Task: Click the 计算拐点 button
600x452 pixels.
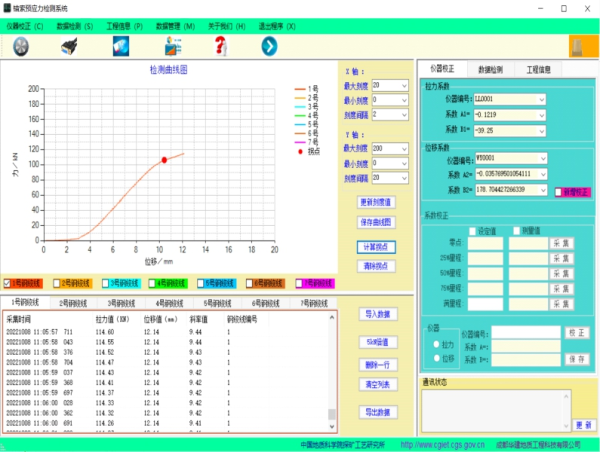Action: tap(378, 245)
